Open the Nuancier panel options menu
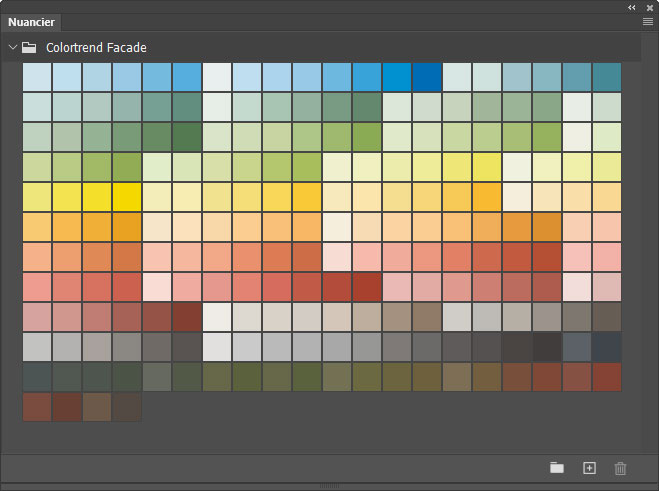 click(x=648, y=22)
